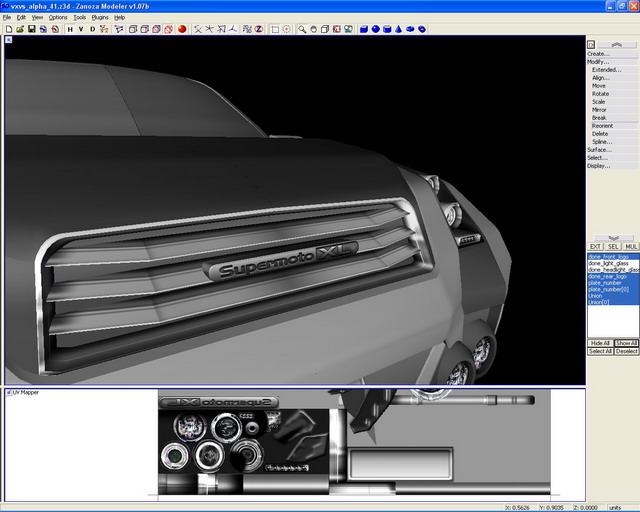Open the Options menu
The height and width of the screenshot is (512, 640).
click(x=58, y=17)
